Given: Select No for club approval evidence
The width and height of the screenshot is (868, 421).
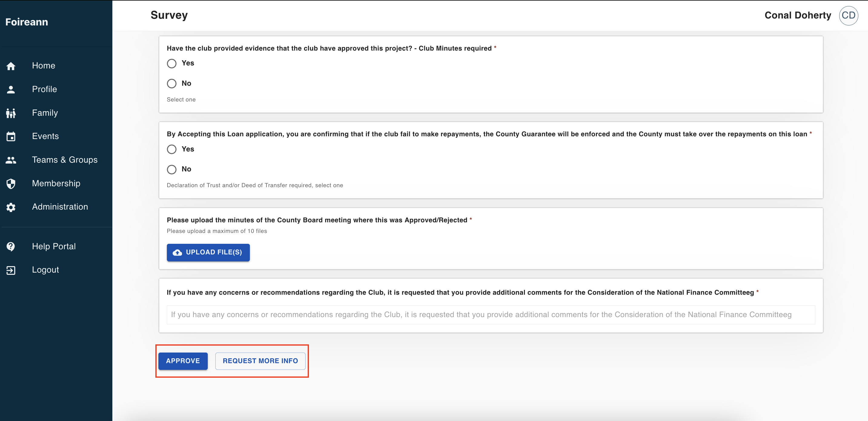Looking at the screenshot, I should tap(171, 84).
